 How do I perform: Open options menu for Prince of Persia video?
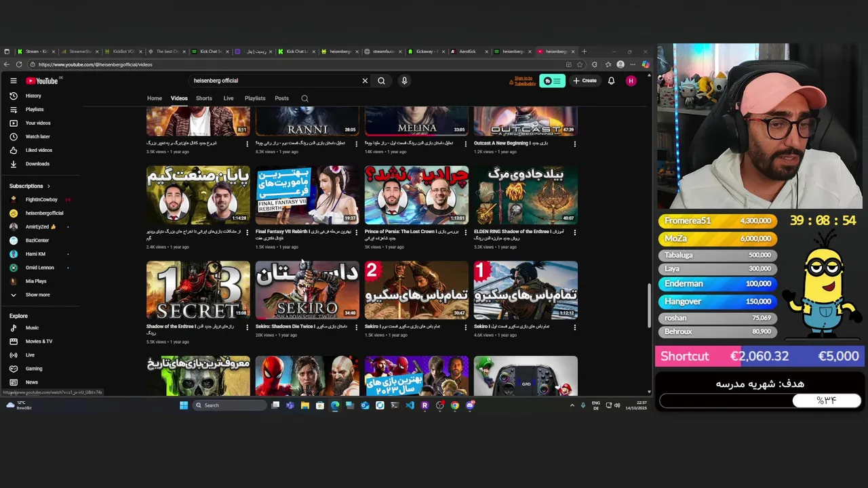point(466,232)
